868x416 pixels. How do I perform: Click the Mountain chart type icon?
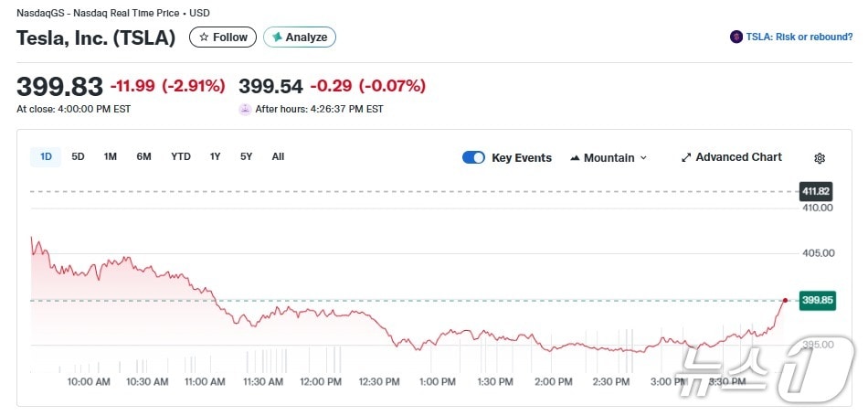coord(575,158)
